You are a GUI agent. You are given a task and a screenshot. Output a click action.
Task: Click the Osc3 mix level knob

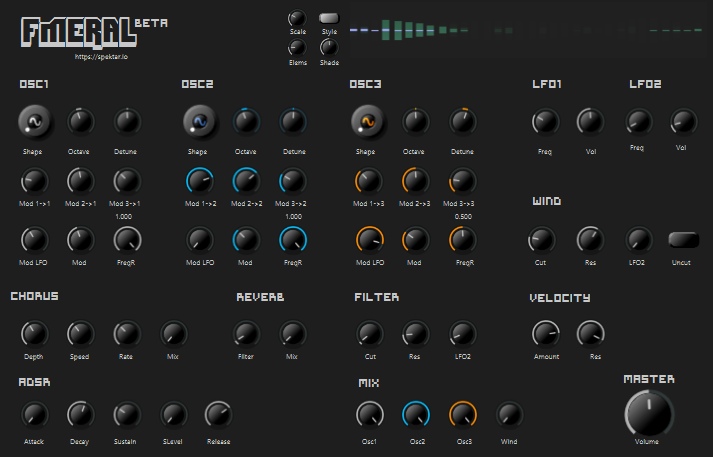pos(463,414)
